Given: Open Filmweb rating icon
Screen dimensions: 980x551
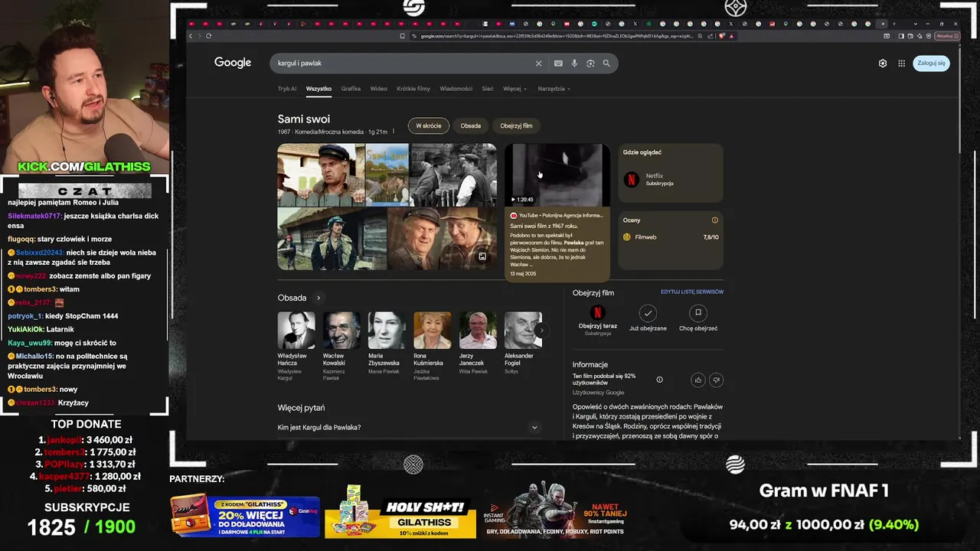Looking at the screenshot, I should pos(627,237).
